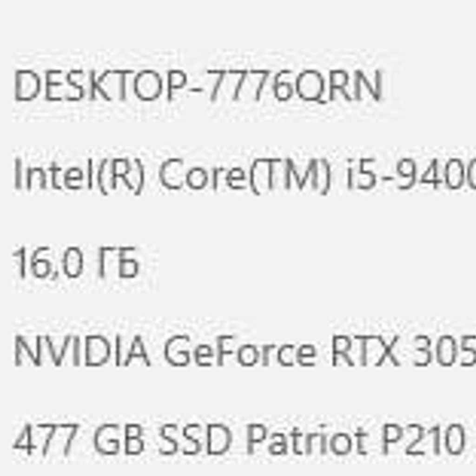Click the 16,0 number in memory line
This screenshot has height=476, width=476.
[48, 263]
